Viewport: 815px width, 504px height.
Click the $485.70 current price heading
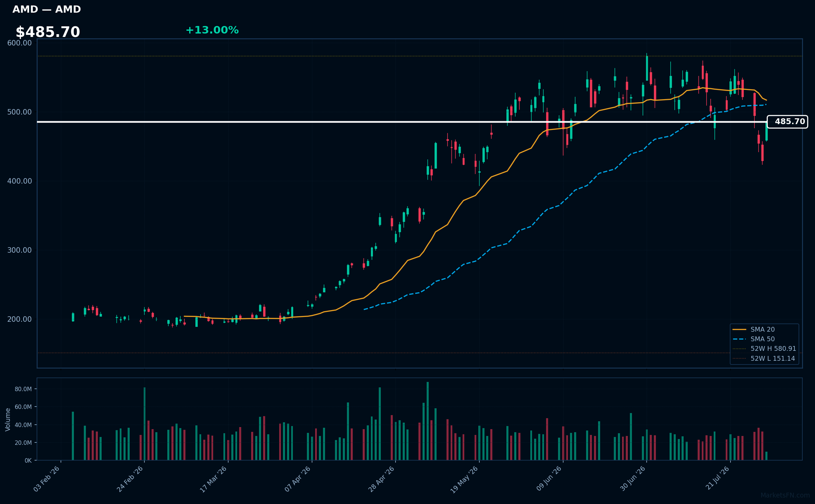tap(48, 32)
